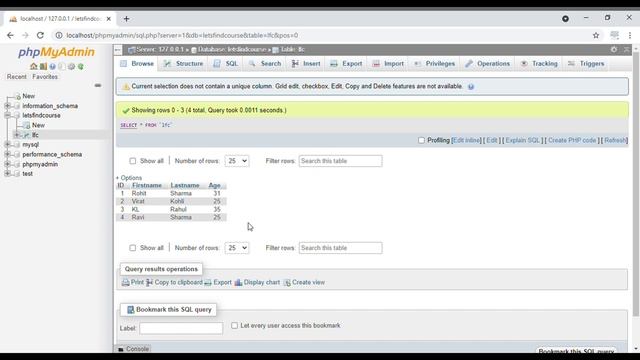Click the lfc table icon in tree
Screen dimensions: 640x360
click(x=27, y=135)
